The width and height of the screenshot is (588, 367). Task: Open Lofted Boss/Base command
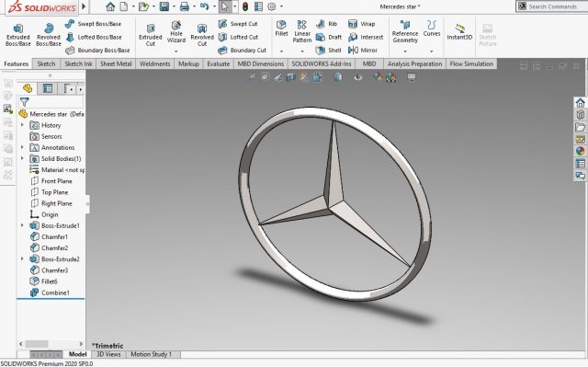pyautogui.click(x=94, y=37)
